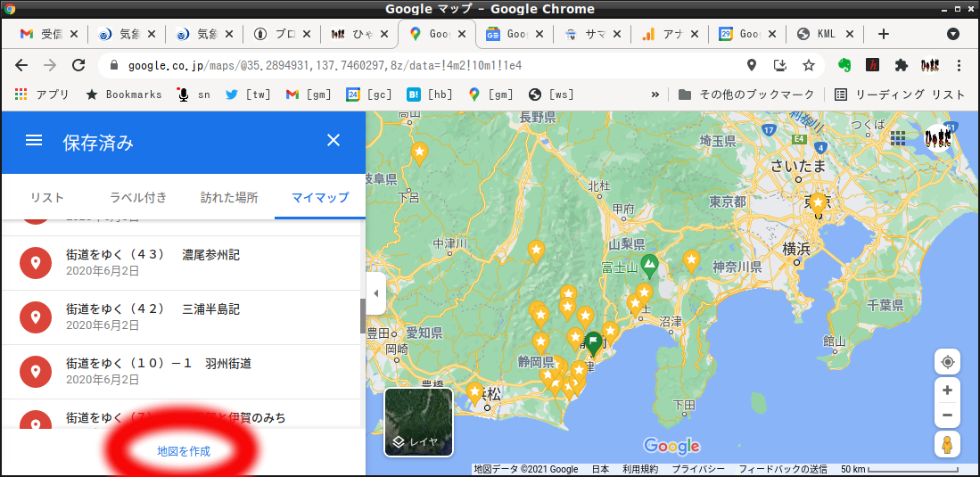Click the install app icon in address bar
980x477 pixels.
(x=780, y=65)
